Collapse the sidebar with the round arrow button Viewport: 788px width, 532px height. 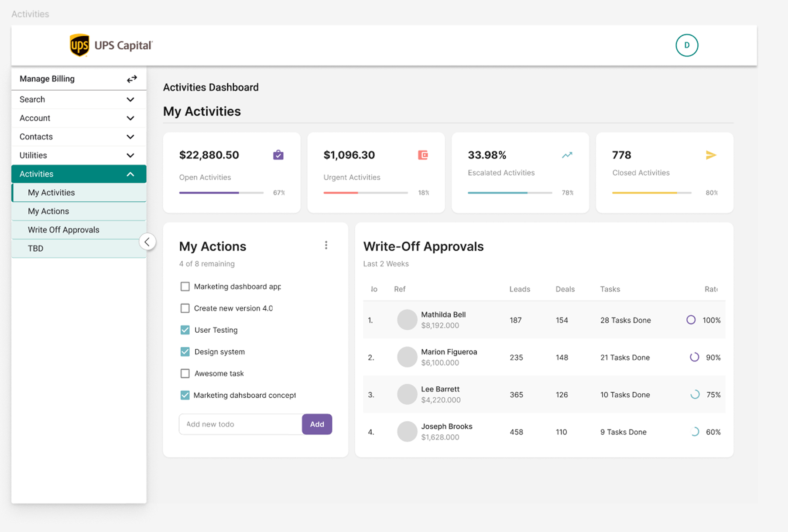coord(147,242)
